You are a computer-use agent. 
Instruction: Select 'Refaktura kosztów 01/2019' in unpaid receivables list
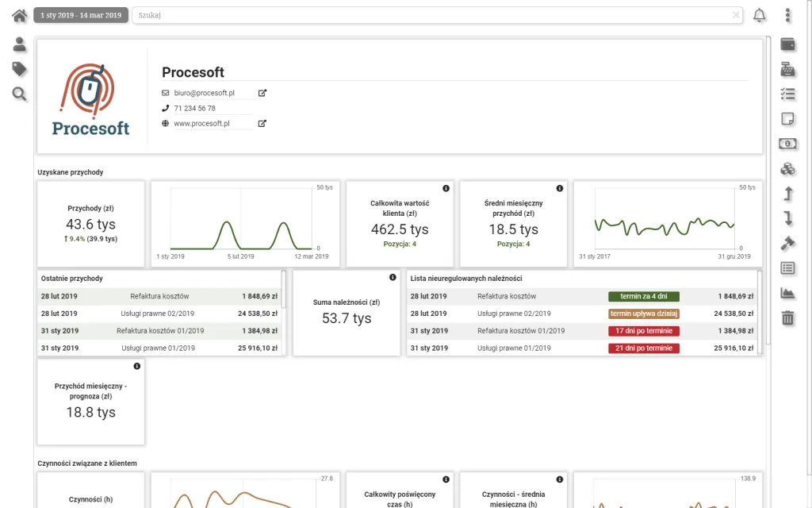pyautogui.click(x=582, y=331)
